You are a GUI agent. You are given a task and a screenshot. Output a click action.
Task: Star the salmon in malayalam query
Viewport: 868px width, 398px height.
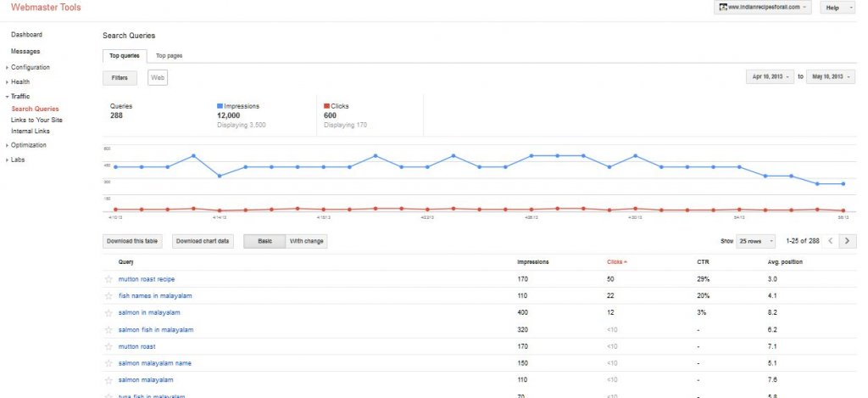click(108, 313)
